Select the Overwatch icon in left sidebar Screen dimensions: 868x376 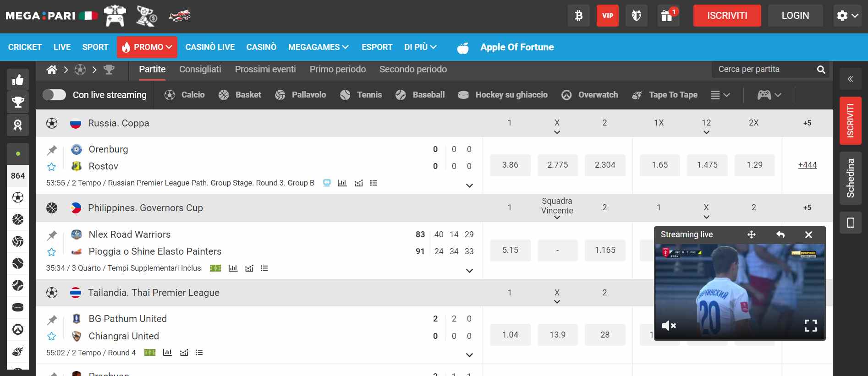point(18,329)
